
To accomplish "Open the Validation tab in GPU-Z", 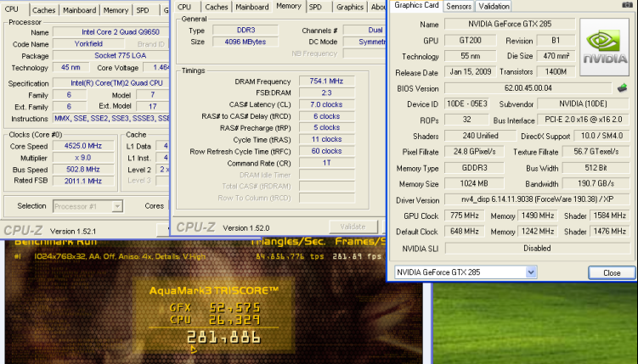I will click(x=494, y=6).
